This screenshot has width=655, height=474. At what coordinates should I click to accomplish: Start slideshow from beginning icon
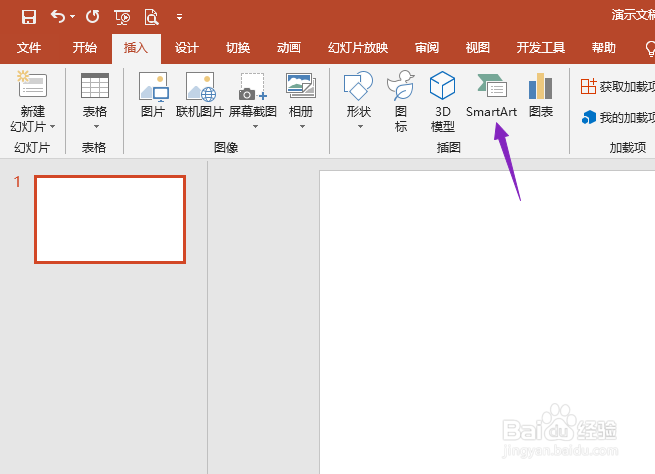122,17
